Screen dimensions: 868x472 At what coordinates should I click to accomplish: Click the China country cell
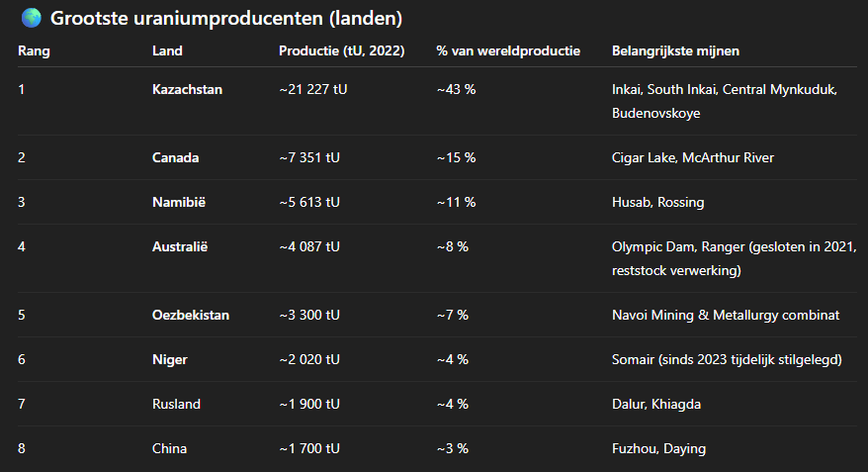tap(169, 448)
